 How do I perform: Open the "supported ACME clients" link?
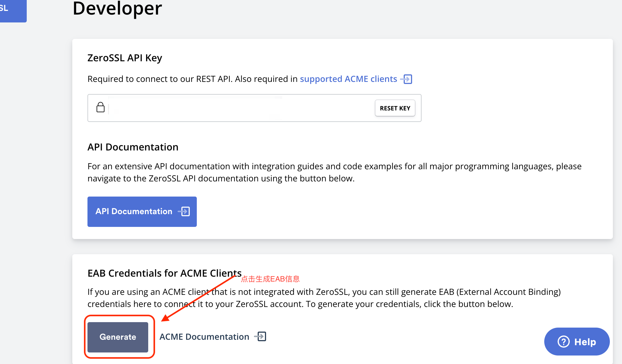pos(348,79)
